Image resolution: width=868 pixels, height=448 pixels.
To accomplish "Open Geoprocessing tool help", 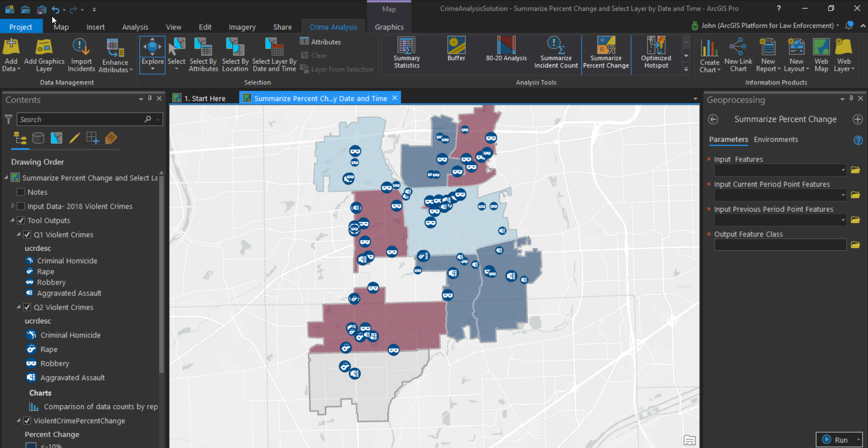I will [x=858, y=140].
